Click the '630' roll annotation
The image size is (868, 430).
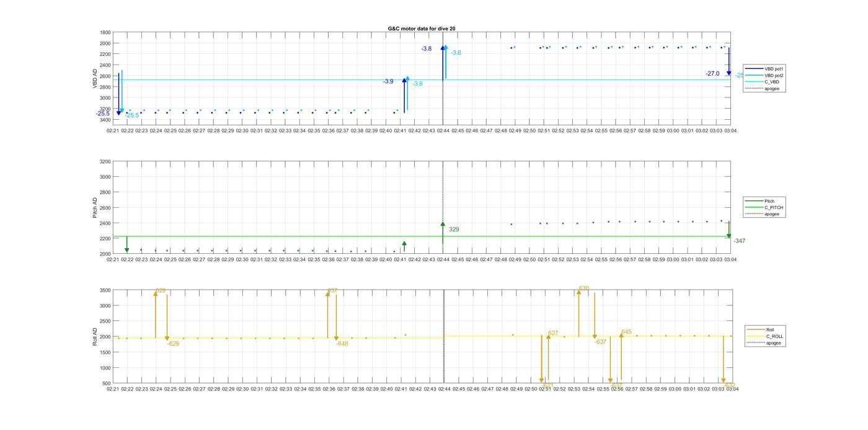pyautogui.click(x=583, y=289)
